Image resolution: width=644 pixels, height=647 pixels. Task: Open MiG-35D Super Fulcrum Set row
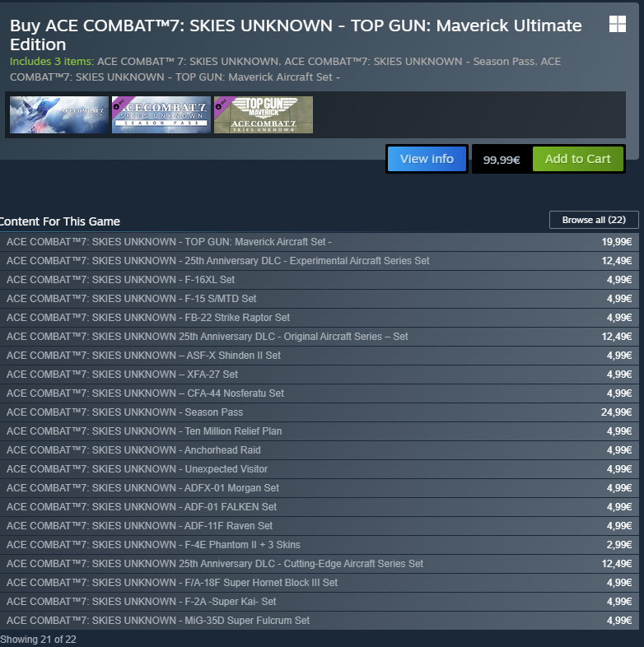pos(319,621)
